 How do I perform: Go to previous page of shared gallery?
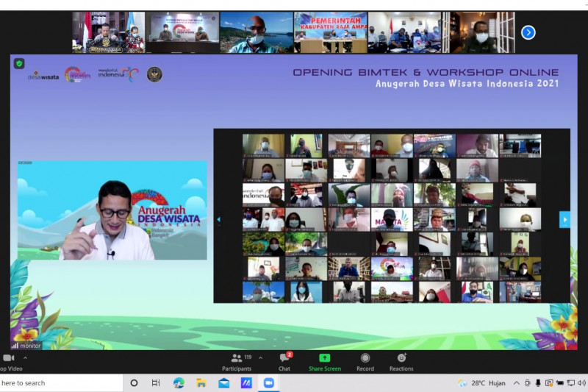pyautogui.click(x=219, y=219)
